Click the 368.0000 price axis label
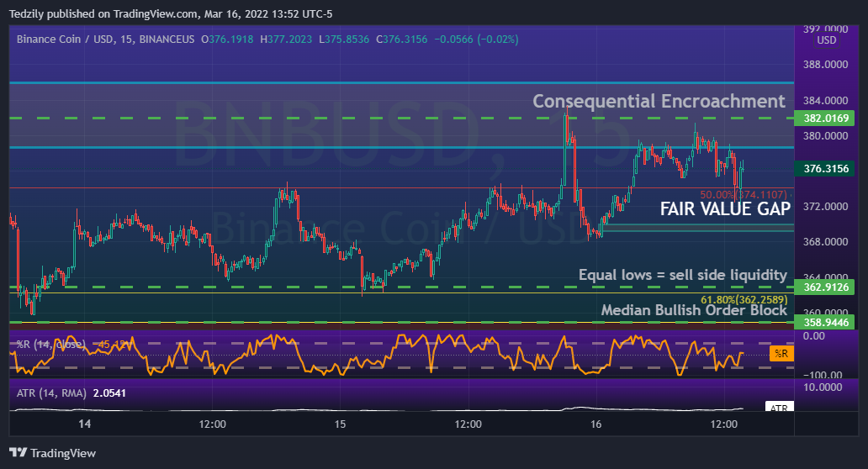This screenshot has width=868, height=469. tap(825, 242)
